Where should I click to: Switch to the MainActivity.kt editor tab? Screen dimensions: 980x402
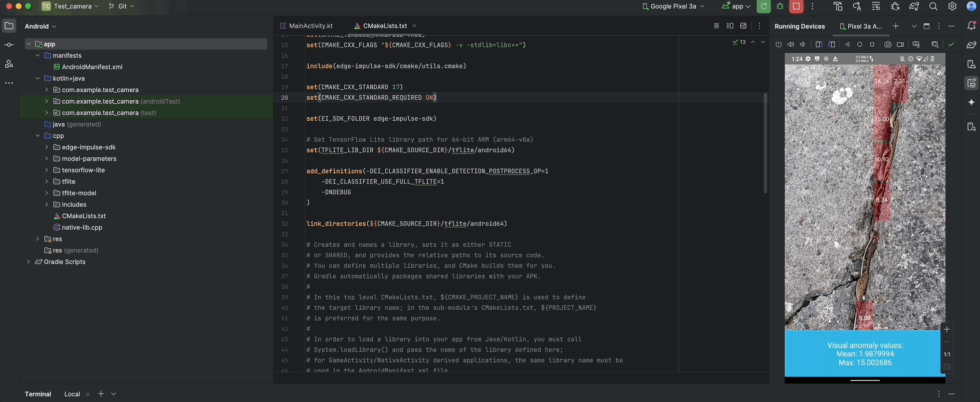307,26
